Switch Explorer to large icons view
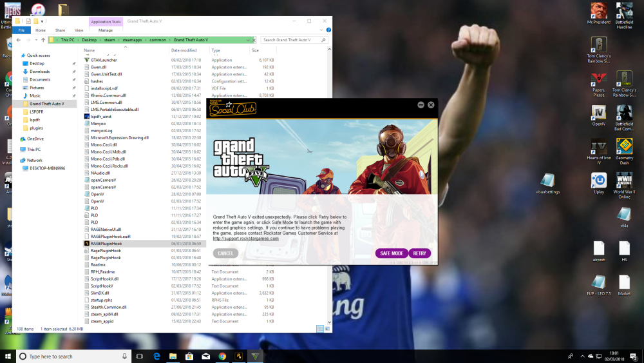 [327, 328]
